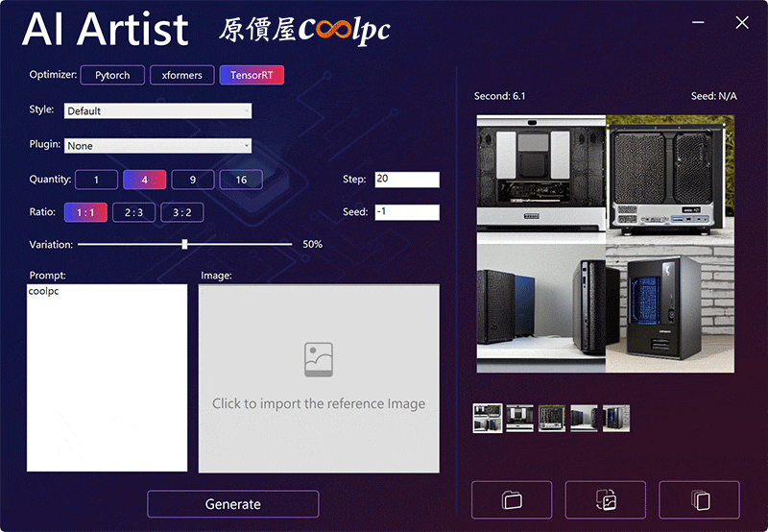
Task: Select the Pytorch optimizer
Action: [x=112, y=75]
